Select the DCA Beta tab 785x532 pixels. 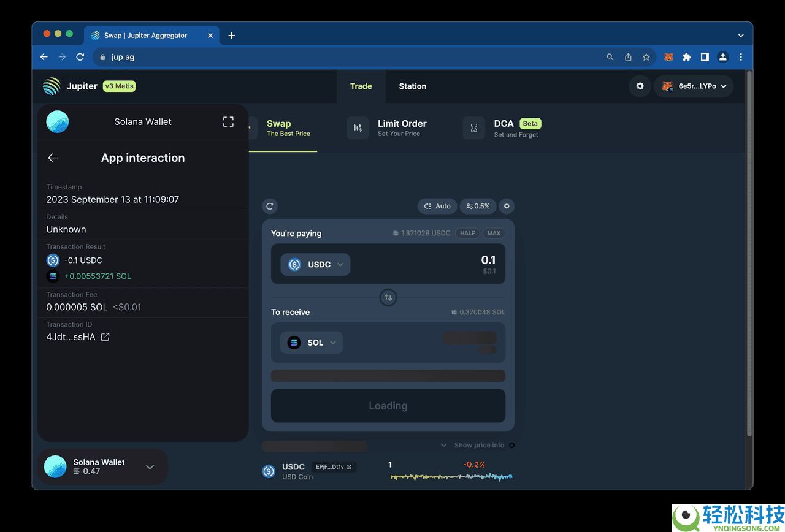[503, 128]
